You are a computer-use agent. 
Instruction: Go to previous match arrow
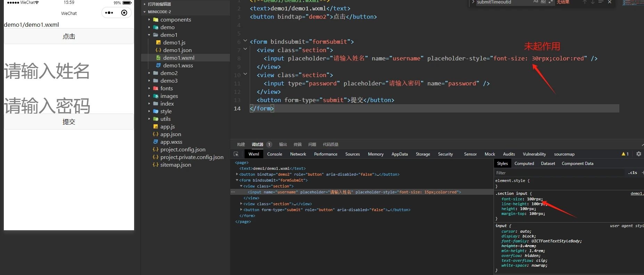(x=585, y=2)
